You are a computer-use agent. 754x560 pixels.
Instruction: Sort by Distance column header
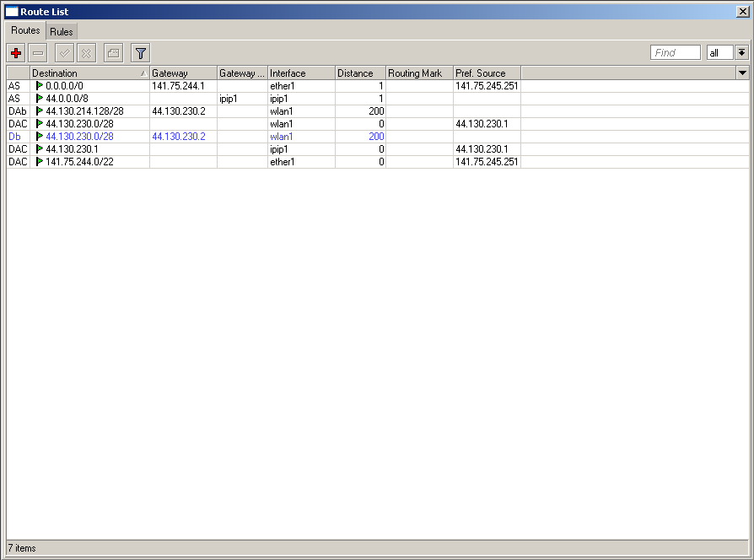(x=359, y=73)
